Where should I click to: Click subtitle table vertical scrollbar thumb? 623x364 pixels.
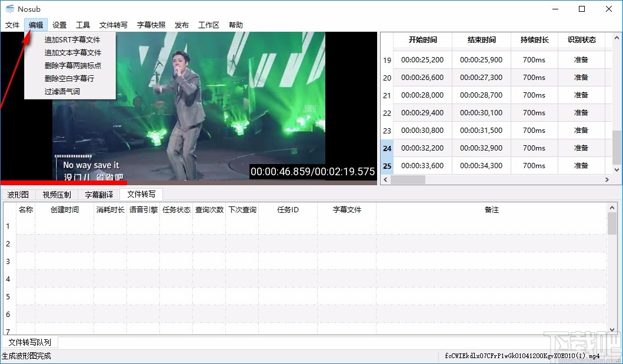click(x=617, y=147)
